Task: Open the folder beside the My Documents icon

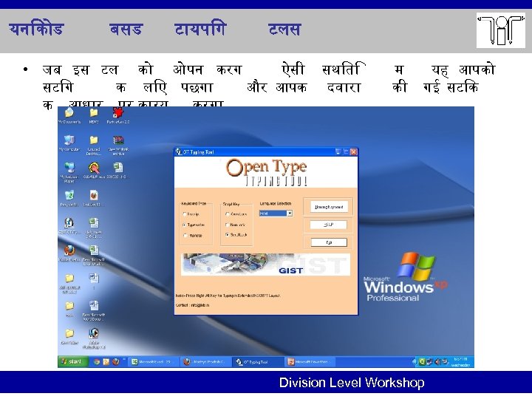Action: tap(94, 115)
